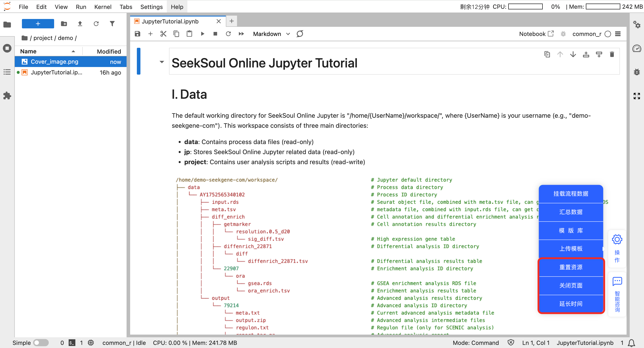Viewport: 644px width, 348px height.
Task: Run the selected cell
Action: [x=203, y=34]
